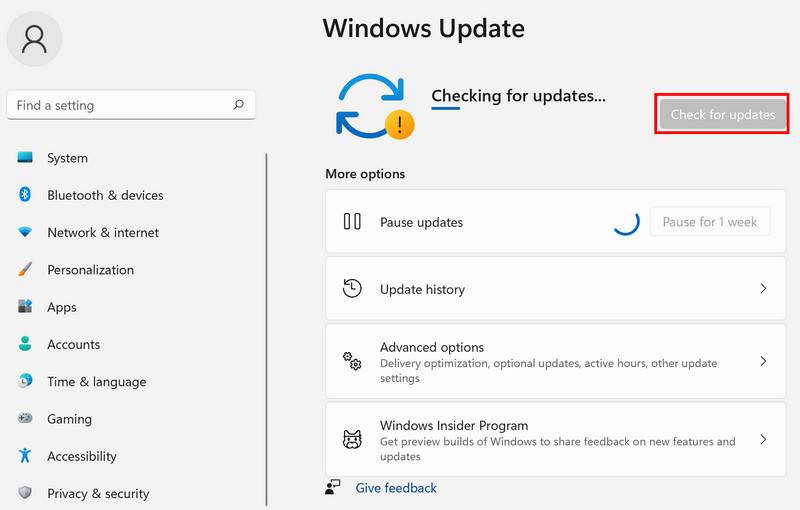Screen dimensions: 800x510
Task: Click the Time & language globe icon
Action: tap(25, 380)
